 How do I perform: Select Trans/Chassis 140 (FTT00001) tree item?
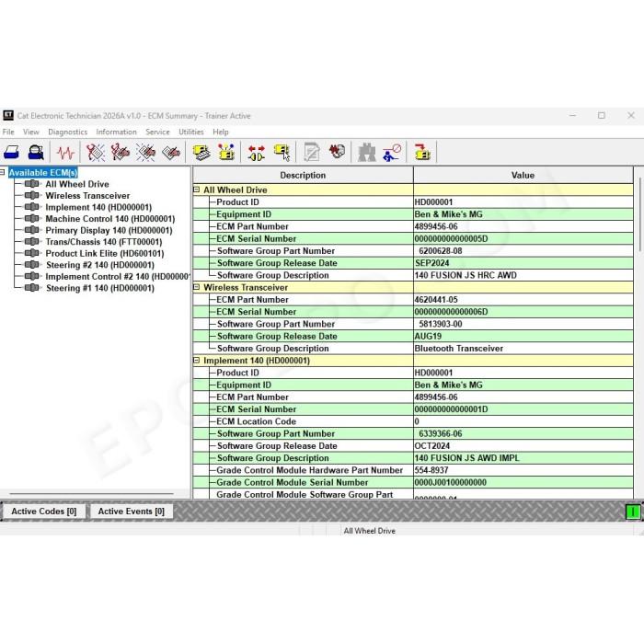[x=104, y=241]
